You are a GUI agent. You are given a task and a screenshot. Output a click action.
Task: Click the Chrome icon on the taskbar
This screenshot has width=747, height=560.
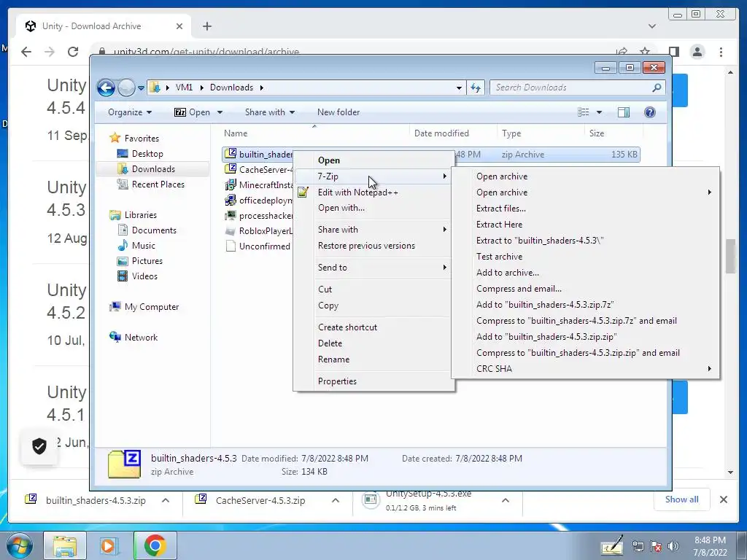pyautogui.click(x=155, y=545)
